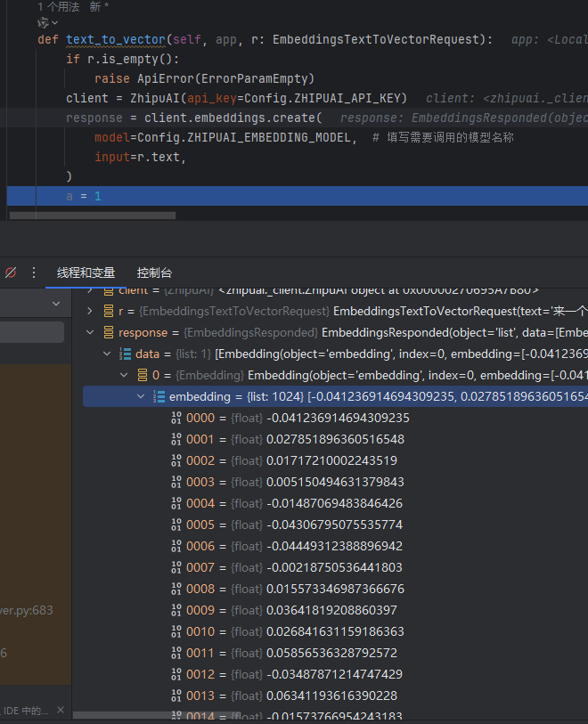Open the thread selector dropdown chevron

pyautogui.click(x=56, y=304)
